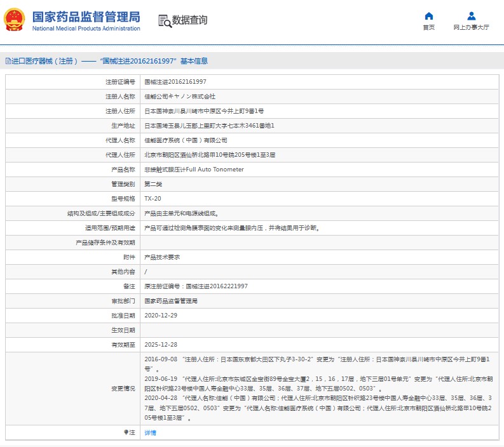Click the product name Full Auto Tonometer

point(215,170)
